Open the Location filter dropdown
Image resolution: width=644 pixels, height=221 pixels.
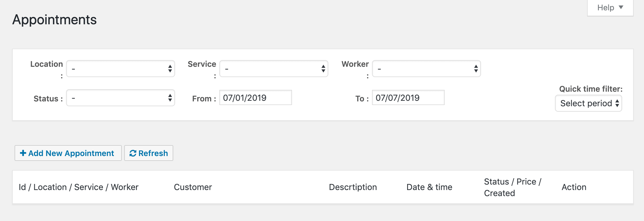coord(120,69)
